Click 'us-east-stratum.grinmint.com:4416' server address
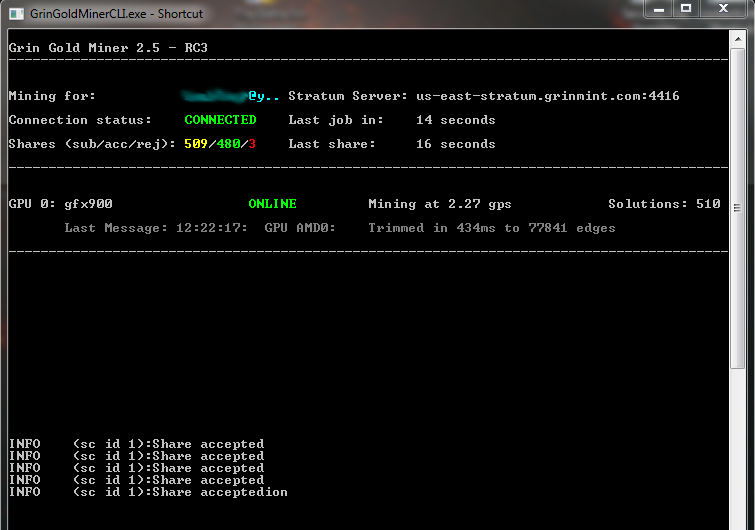755x530 pixels. (547, 96)
